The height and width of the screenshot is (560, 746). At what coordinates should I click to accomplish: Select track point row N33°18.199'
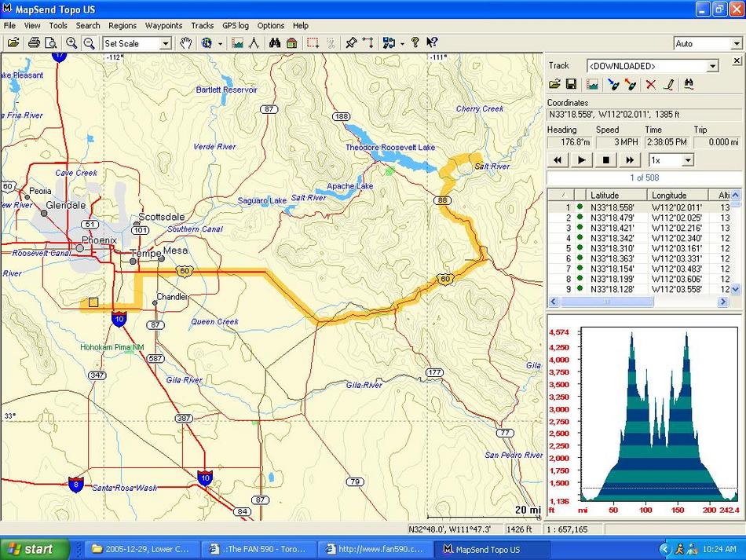coord(639,280)
